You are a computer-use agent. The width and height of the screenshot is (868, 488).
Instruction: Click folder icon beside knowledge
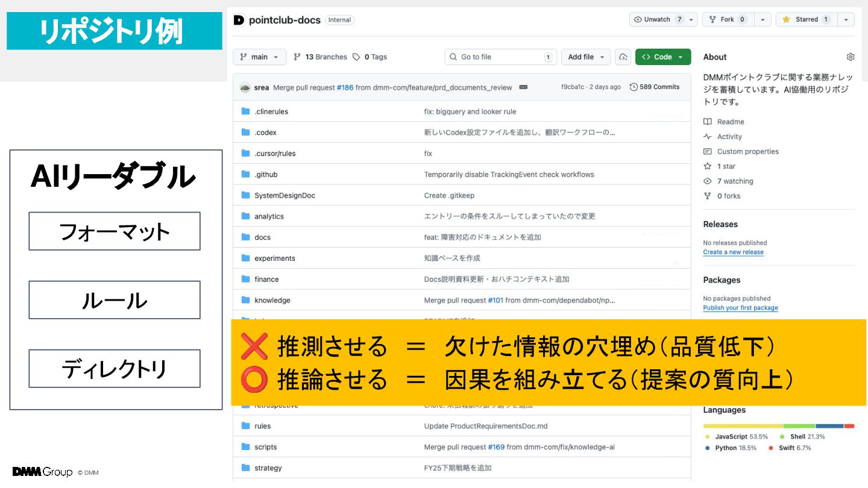coord(245,300)
